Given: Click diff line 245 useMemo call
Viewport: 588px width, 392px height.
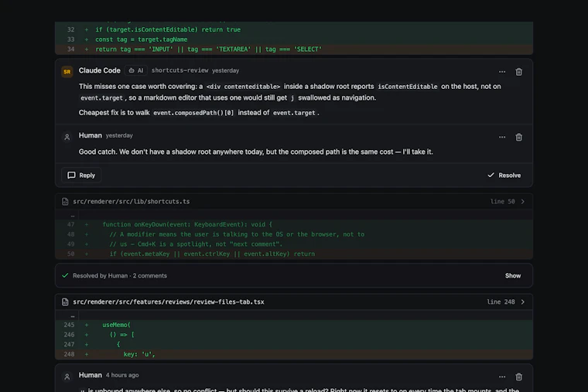Looking at the screenshot, I should (294, 325).
